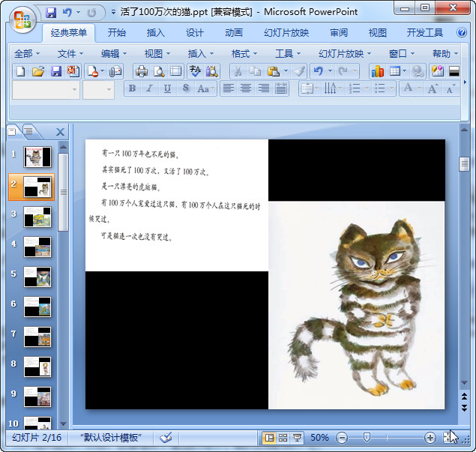476x452 pixels.
Task: Click the 默认设计模板 theme label
Action: point(110,438)
